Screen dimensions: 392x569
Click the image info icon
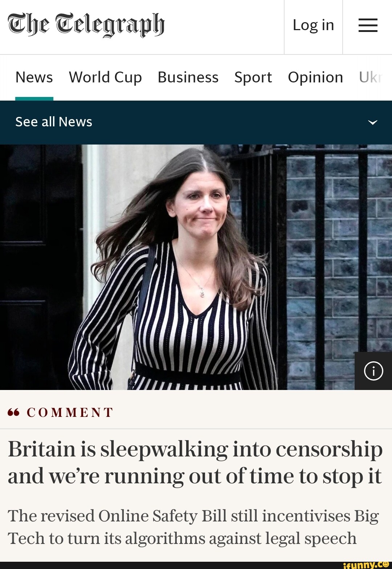[373, 371]
